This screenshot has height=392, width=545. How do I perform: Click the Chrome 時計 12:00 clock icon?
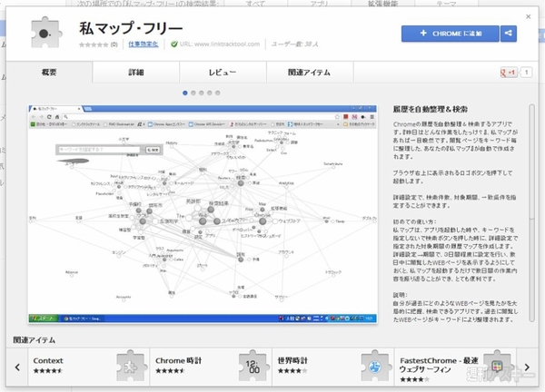[253, 366]
